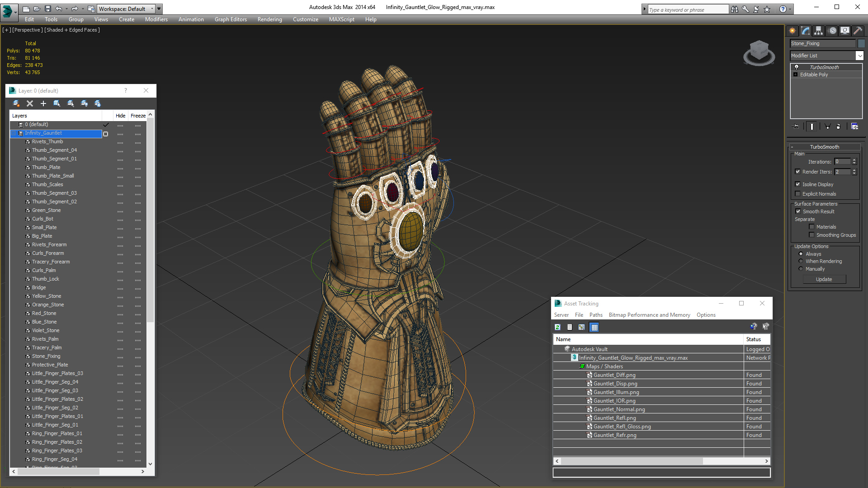868x488 pixels.
Task: Disable Isoline Display checkbox
Action: (797, 184)
